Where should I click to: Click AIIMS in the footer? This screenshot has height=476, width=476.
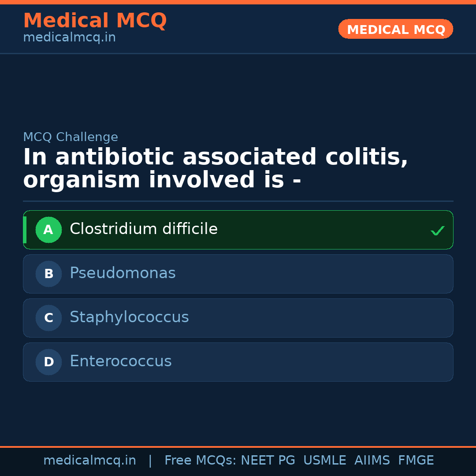pyautogui.click(x=372, y=461)
